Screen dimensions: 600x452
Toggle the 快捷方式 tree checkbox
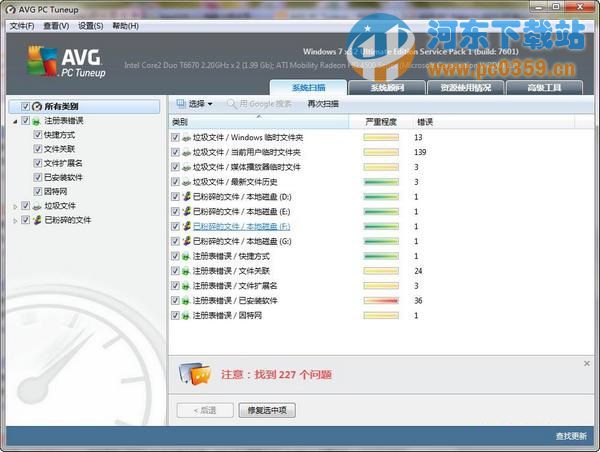pyautogui.click(x=38, y=135)
